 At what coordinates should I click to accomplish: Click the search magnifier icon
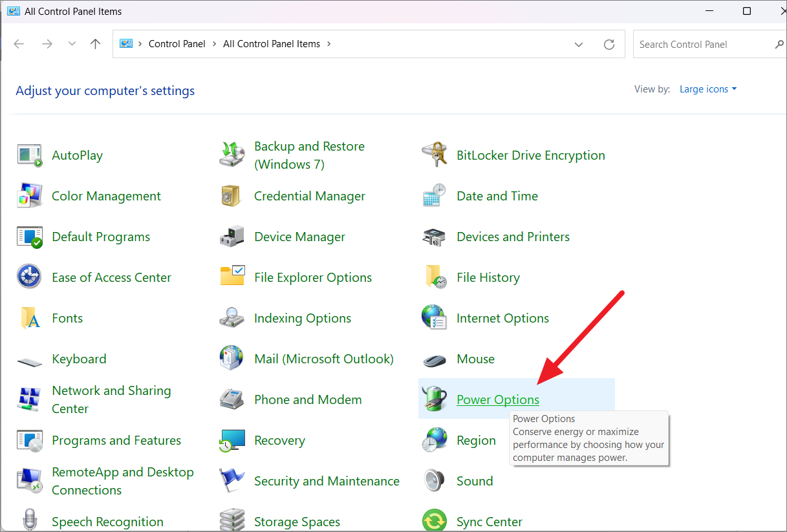779,45
